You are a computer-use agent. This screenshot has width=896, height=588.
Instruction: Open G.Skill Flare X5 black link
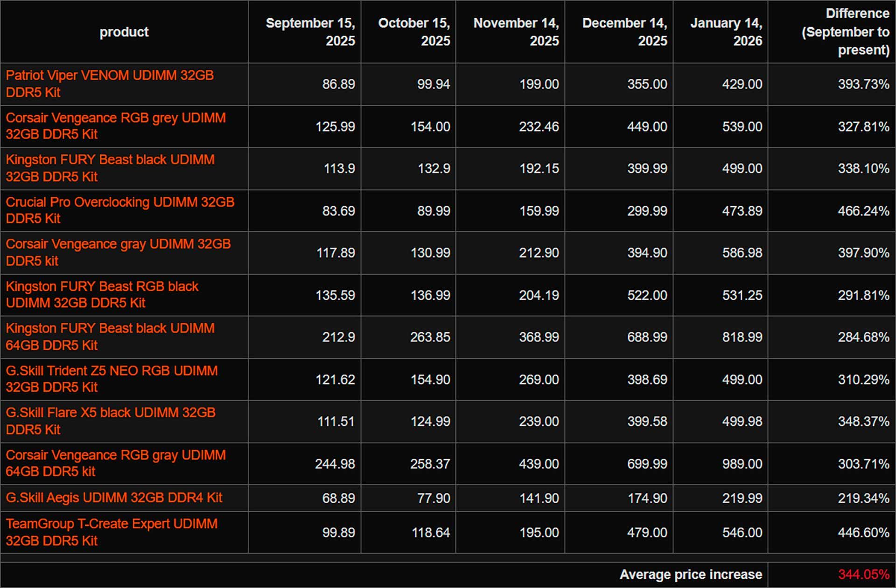(x=110, y=413)
